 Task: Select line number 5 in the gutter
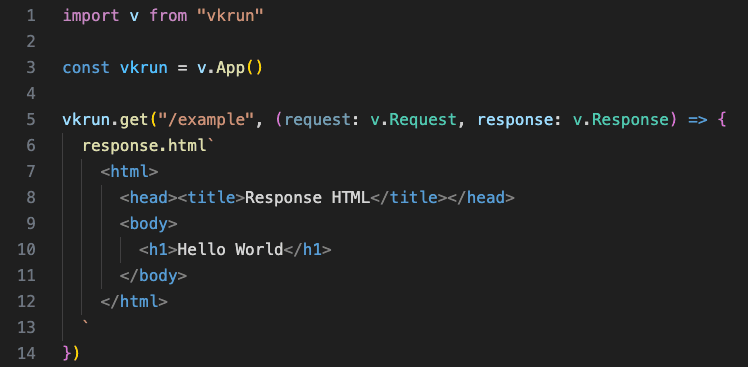[x=31, y=119]
